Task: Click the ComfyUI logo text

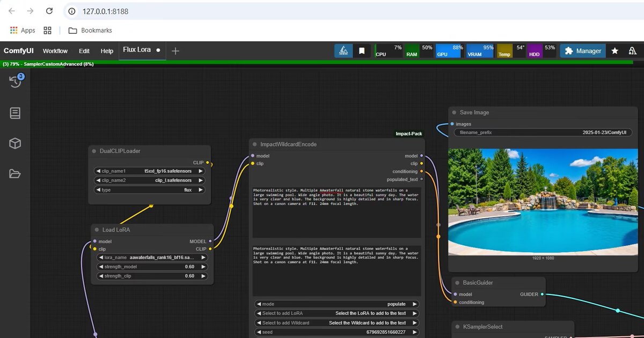Action: coord(19,51)
